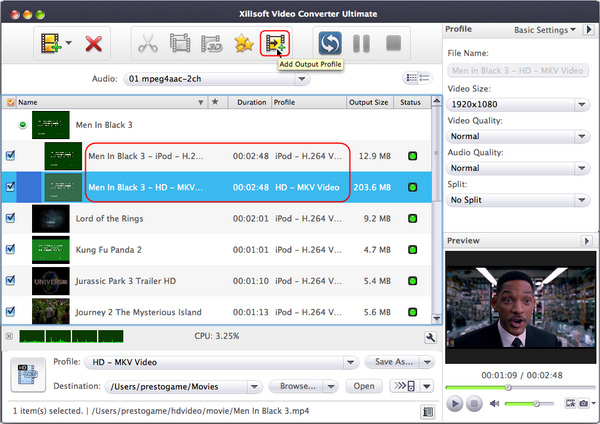
Task: Collapse the Preview panel arrow
Action: click(587, 241)
